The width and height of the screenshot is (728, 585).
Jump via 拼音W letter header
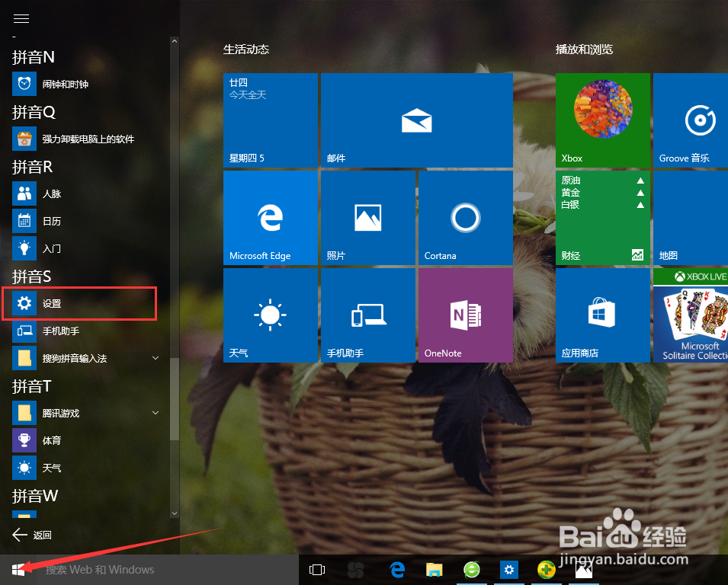35,495
